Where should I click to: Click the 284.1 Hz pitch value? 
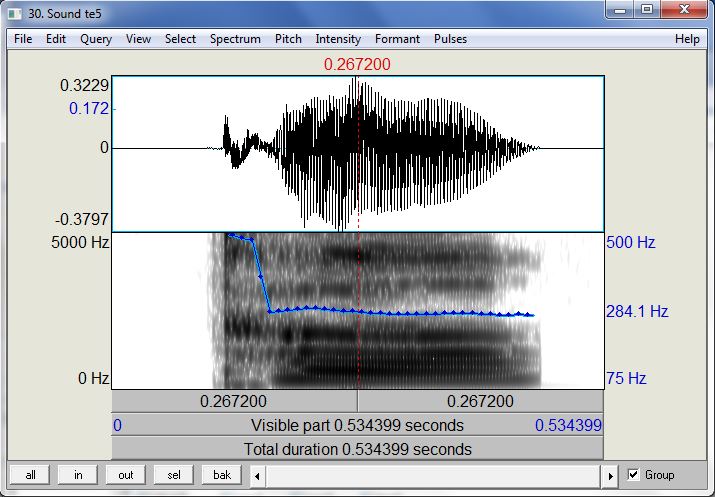(x=637, y=311)
